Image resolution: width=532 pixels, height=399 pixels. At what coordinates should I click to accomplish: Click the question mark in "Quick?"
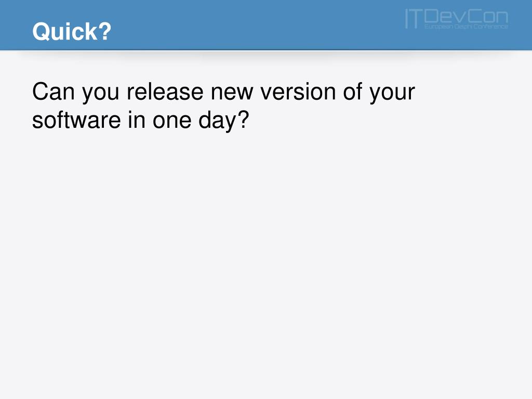pos(105,32)
